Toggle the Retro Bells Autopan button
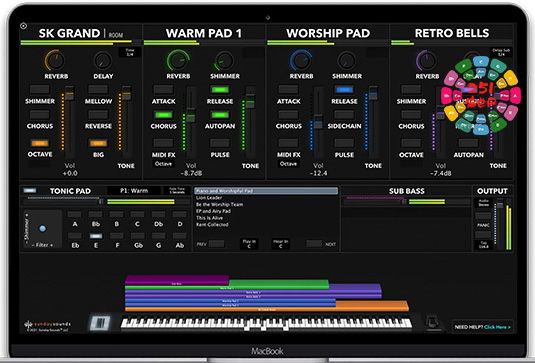This screenshot has width=535, height=363. coord(468,143)
